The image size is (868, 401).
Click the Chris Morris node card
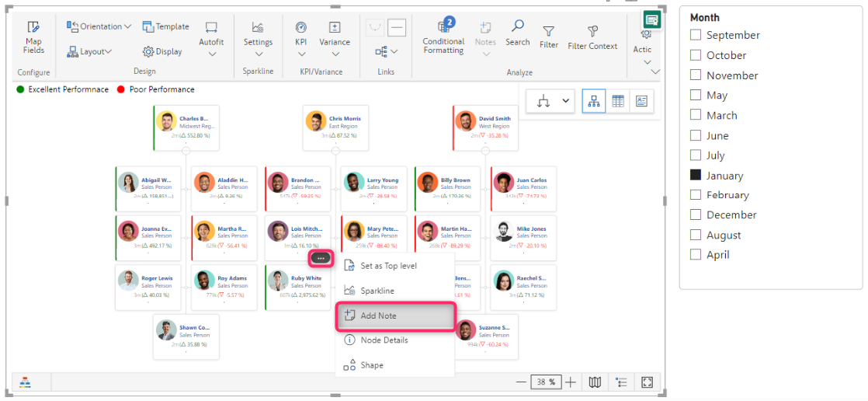pyautogui.click(x=335, y=127)
